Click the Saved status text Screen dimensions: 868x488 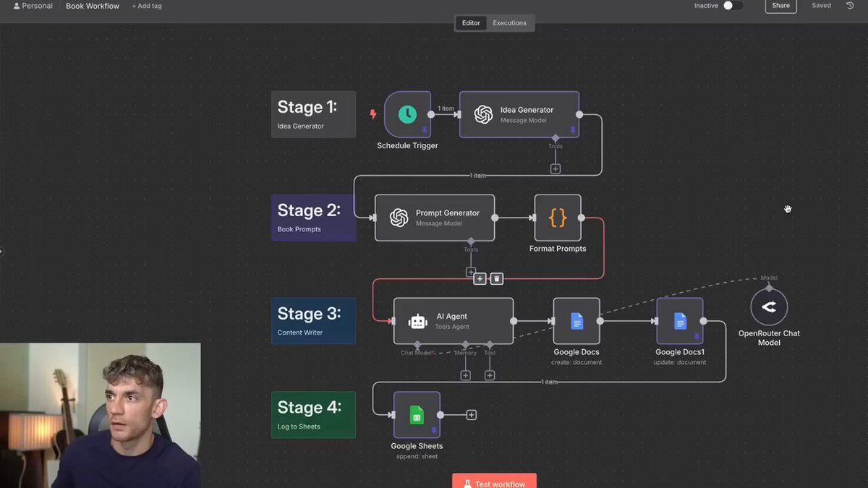822,6
